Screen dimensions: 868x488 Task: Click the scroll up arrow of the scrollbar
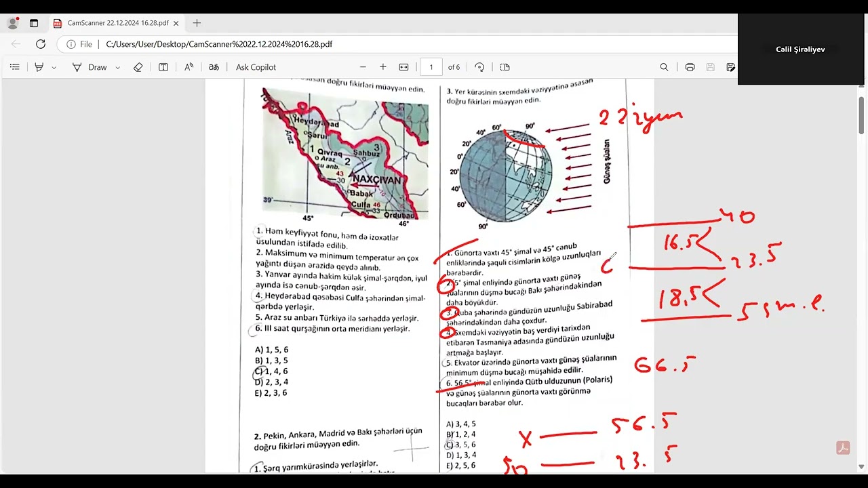pos(861,85)
